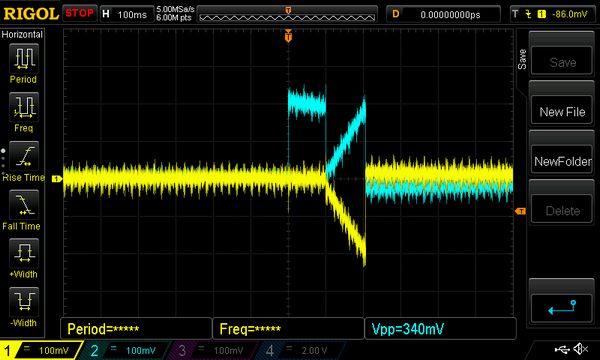
Task: Select the -Width measurement icon
Action: click(24, 302)
